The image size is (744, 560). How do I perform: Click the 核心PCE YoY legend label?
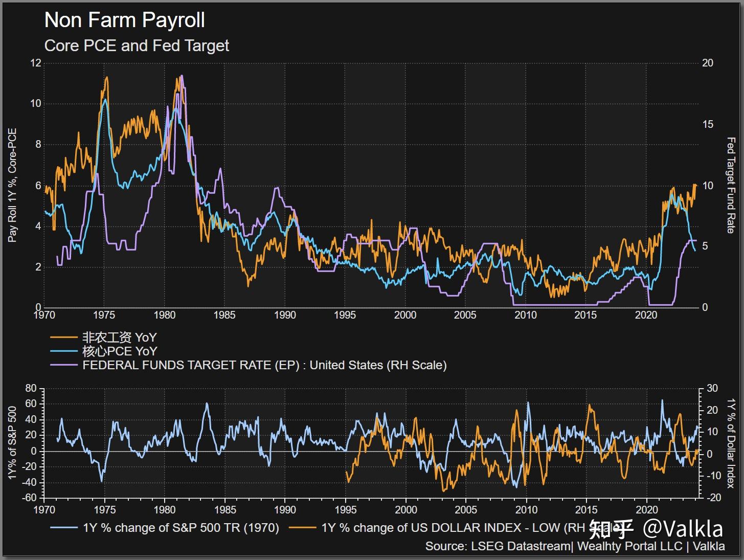(x=120, y=351)
